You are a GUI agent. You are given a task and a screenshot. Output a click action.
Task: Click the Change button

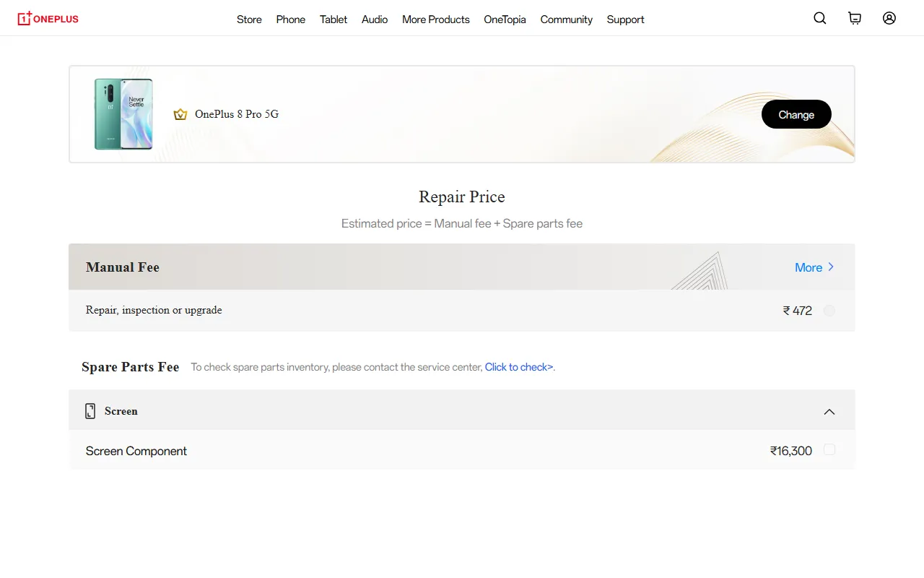click(796, 114)
